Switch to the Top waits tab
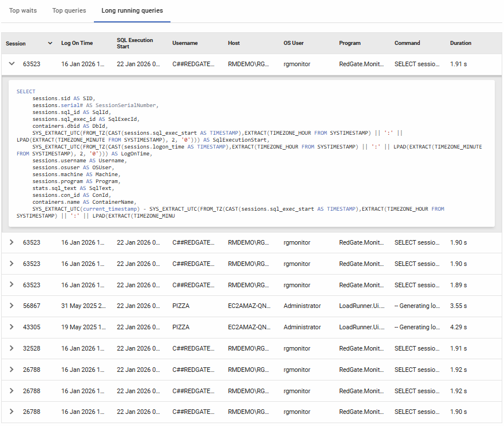This screenshot has height=426, width=504. click(x=22, y=10)
